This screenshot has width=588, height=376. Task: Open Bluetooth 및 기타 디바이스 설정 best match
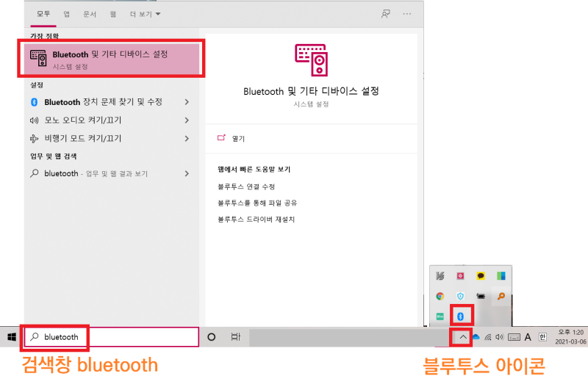point(112,59)
